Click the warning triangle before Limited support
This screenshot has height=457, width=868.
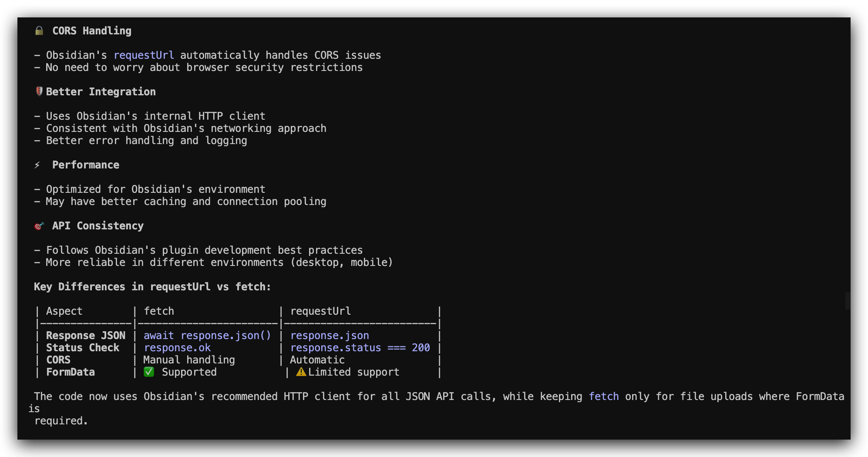click(x=301, y=372)
